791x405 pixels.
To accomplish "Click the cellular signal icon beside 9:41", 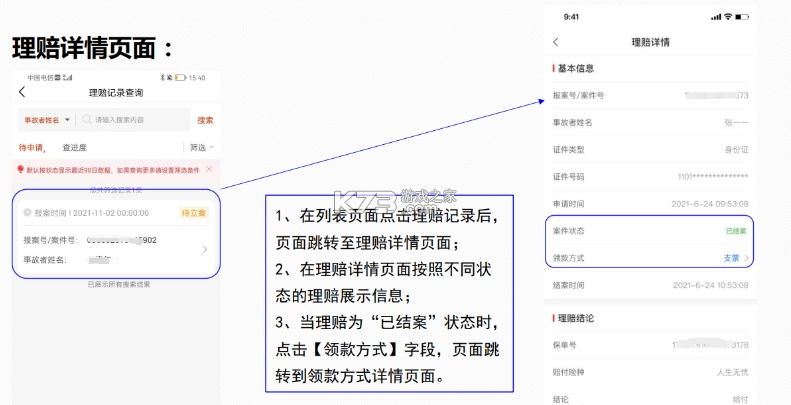I will [716, 17].
